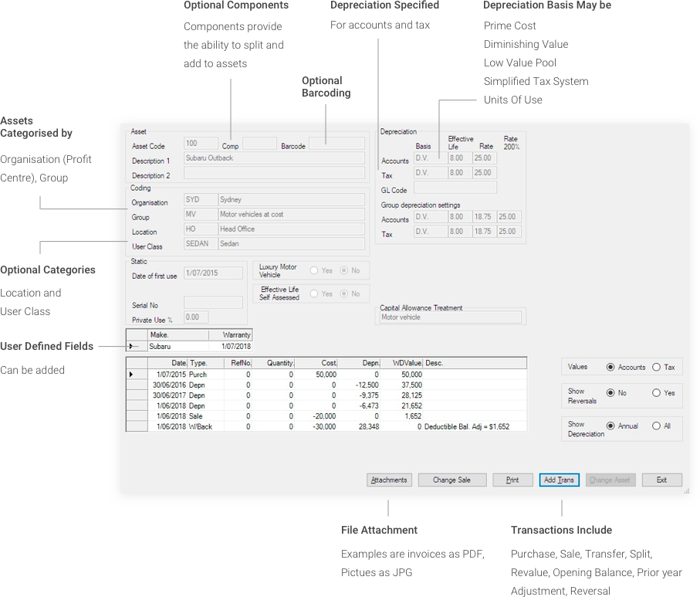Click the Print button
Image resolution: width=700 pixels, height=597 pixels.
(x=512, y=480)
